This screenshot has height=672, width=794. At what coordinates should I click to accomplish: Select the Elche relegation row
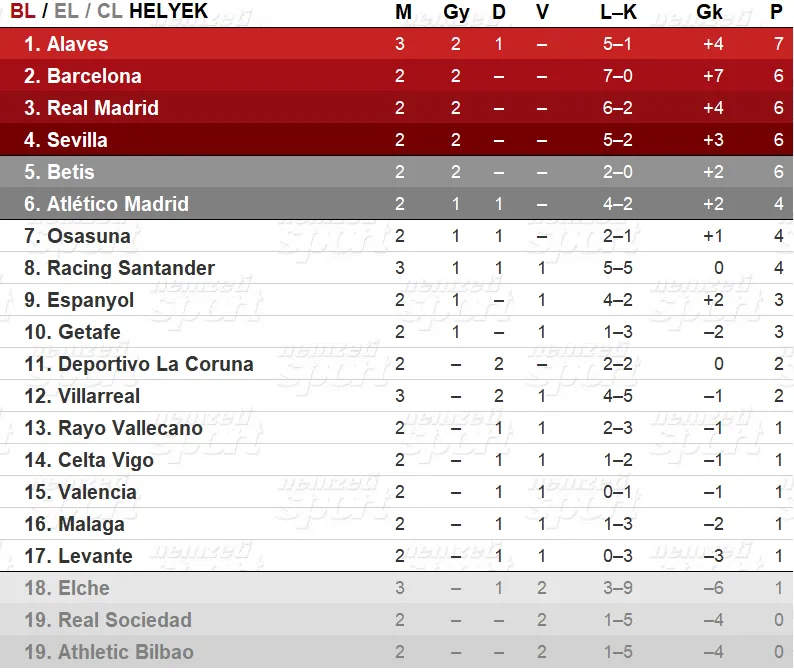click(x=396, y=588)
